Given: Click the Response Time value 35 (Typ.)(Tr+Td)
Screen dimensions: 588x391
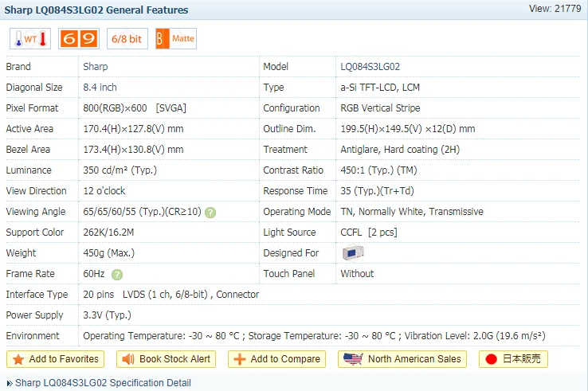Looking at the screenshot, I should tap(377, 191).
